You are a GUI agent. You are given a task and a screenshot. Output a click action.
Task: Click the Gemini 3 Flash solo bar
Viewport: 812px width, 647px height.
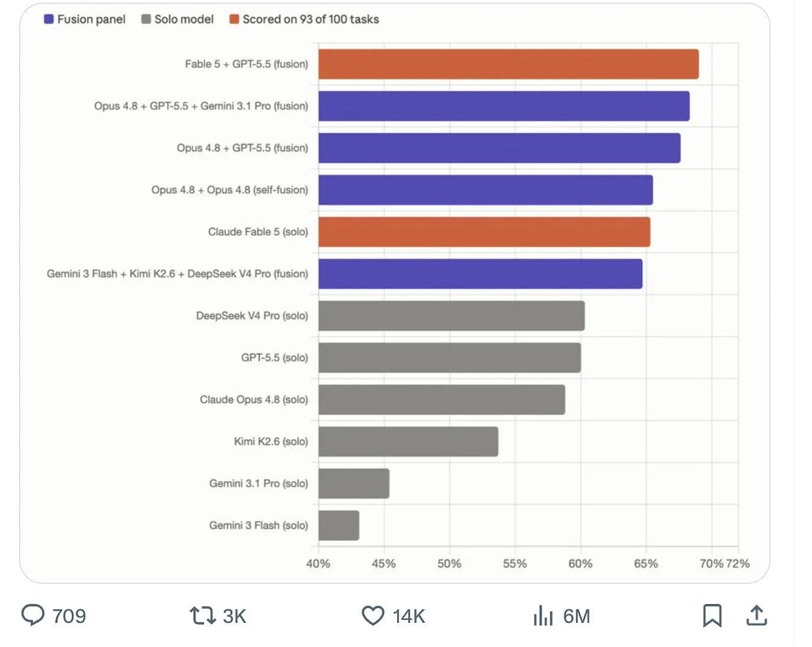339,525
